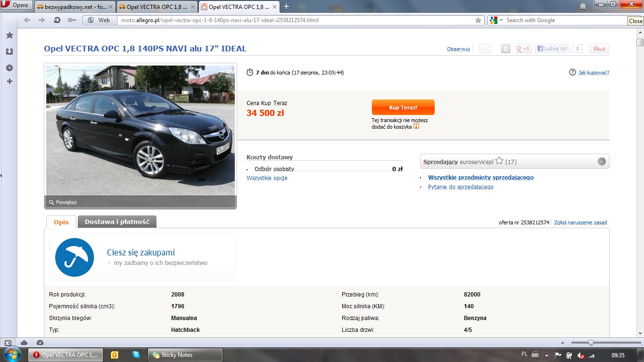Open the Windows Start menu
The height and width of the screenshot is (362, 644).
(x=12, y=354)
